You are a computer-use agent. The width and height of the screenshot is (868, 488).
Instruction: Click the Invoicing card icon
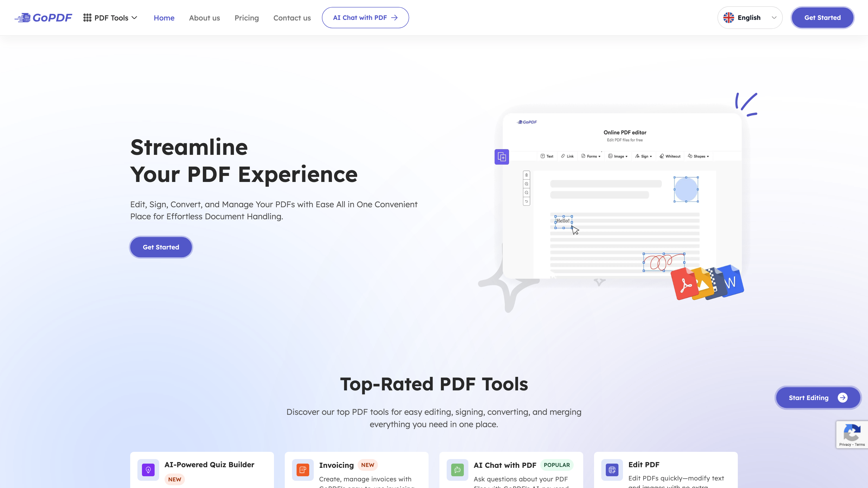pos(303,470)
